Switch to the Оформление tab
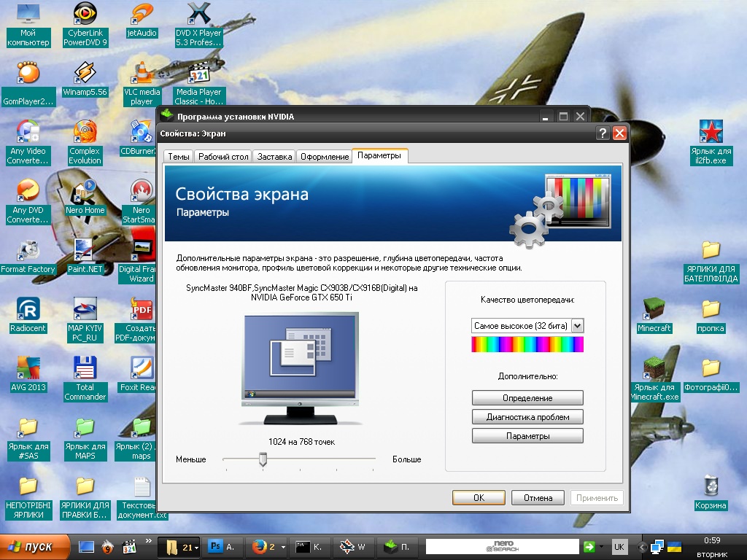Screen dimensions: 747x560 tap(325, 157)
